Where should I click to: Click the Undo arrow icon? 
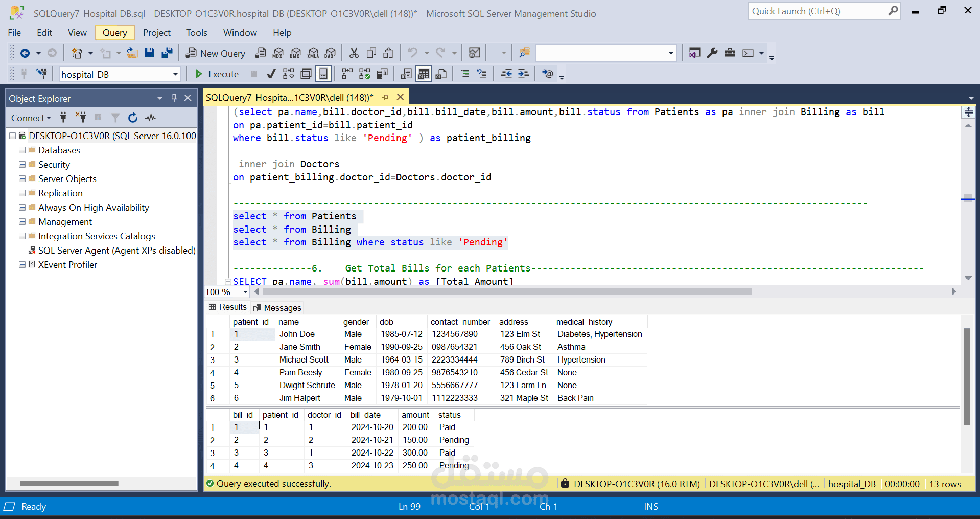[413, 53]
